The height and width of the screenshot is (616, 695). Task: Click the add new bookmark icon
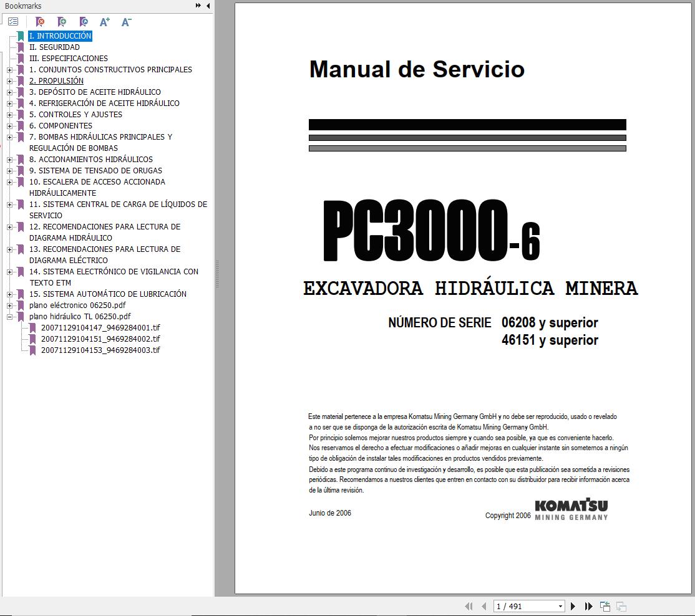point(62,22)
